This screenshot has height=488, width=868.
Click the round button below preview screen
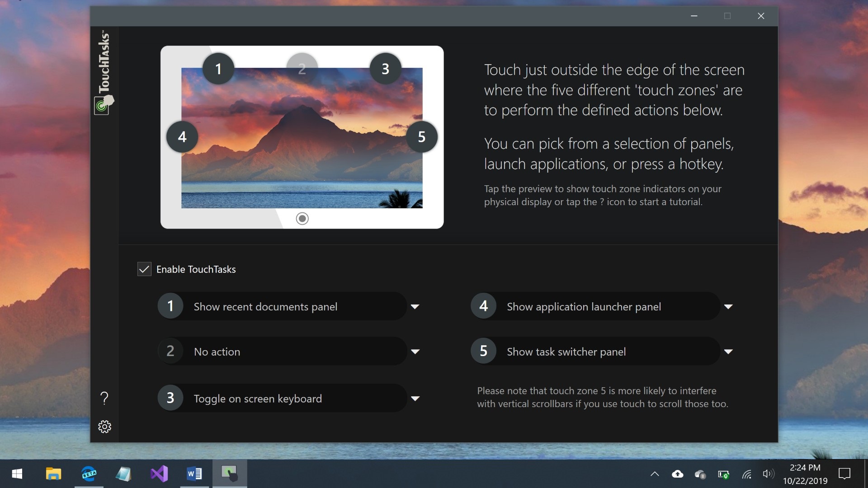(302, 219)
